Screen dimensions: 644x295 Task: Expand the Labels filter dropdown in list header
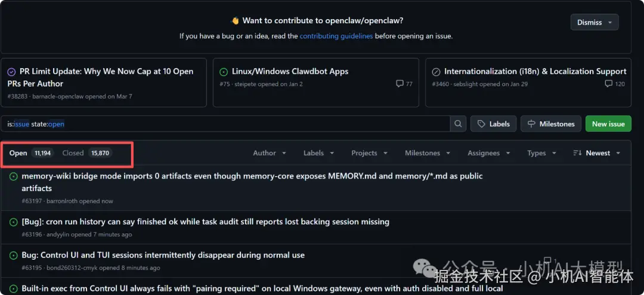coord(318,153)
